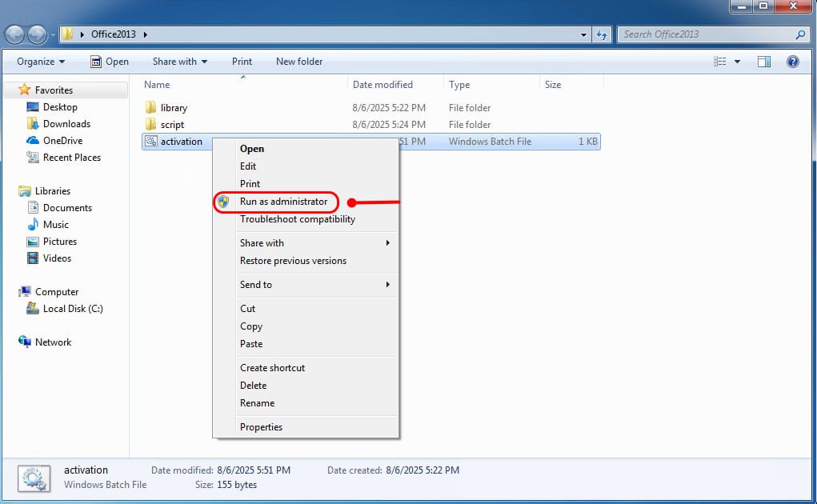The image size is (817, 504).
Task: Select Troubleshoot compatibility in context menu
Action: pyautogui.click(x=298, y=219)
